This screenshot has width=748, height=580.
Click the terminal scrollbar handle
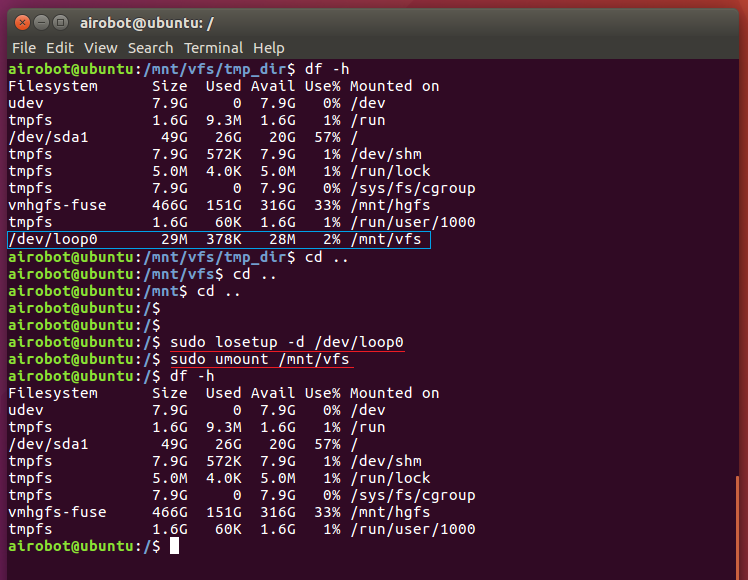pyautogui.click(x=738, y=527)
